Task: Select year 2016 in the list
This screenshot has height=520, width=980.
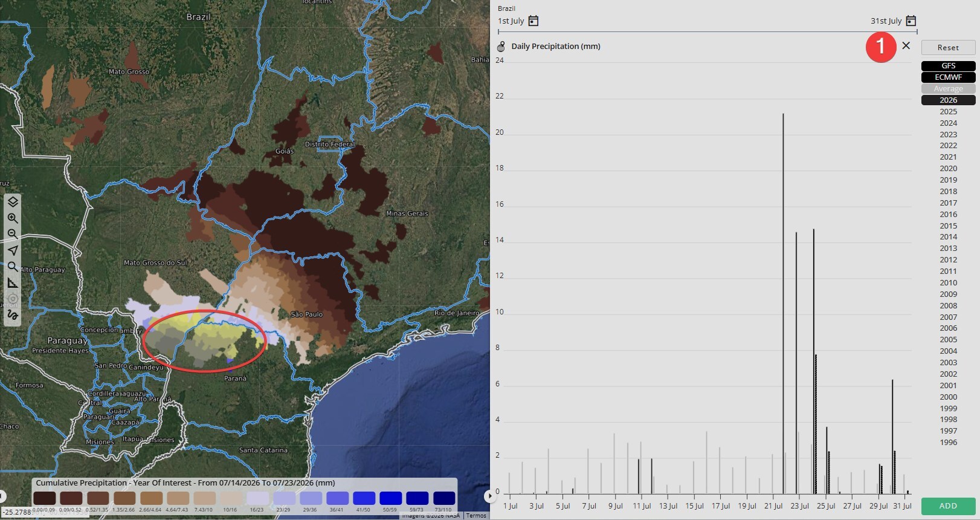Action: tap(948, 215)
